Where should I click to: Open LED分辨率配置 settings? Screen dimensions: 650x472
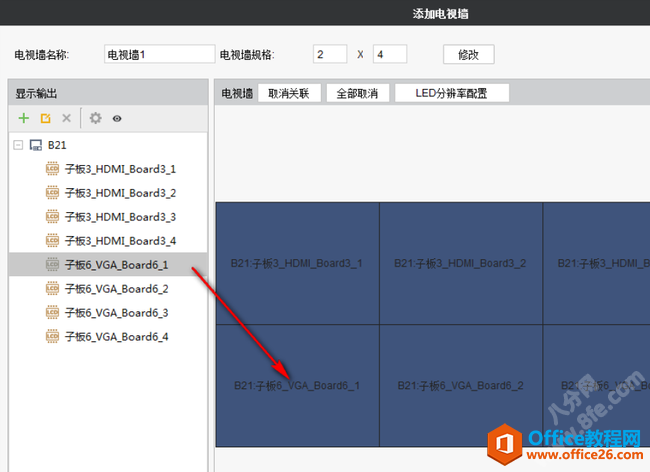[x=451, y=93]
